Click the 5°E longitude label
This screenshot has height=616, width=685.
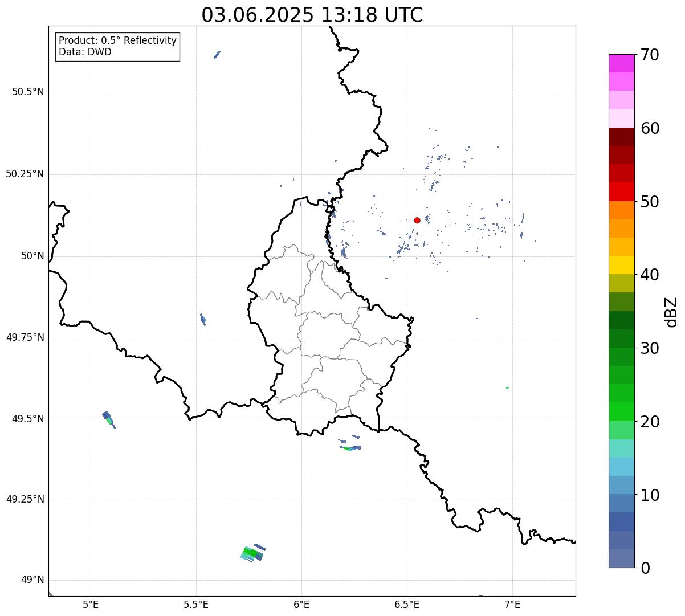click(x=91, y=604)
